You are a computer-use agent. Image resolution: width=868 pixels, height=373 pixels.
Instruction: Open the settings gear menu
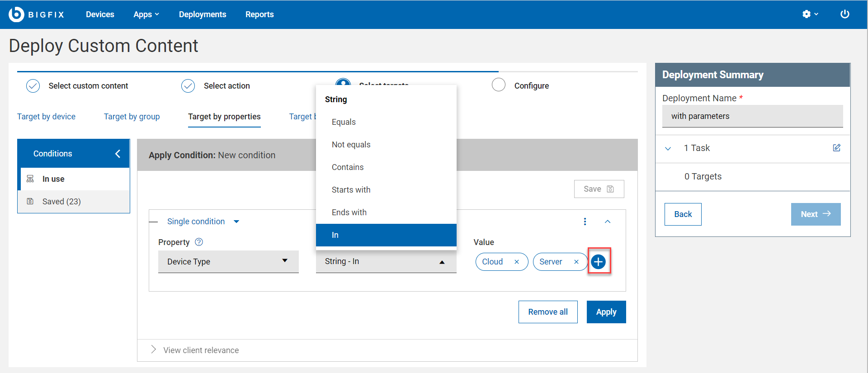tap(809, 14)
